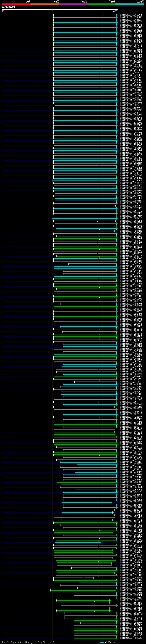Click the orange ~40% identity color band

coord(45,4)
